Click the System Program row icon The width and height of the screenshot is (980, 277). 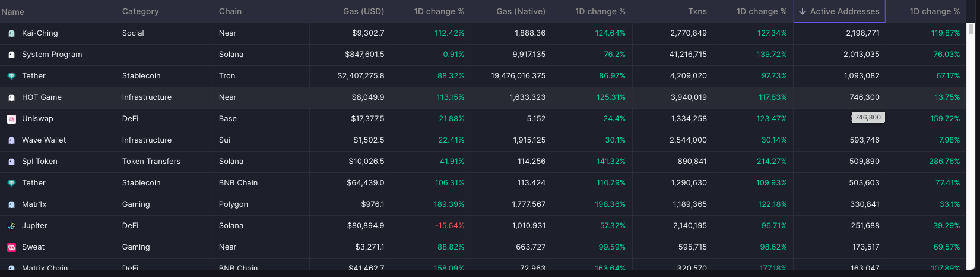click(11, 55)
